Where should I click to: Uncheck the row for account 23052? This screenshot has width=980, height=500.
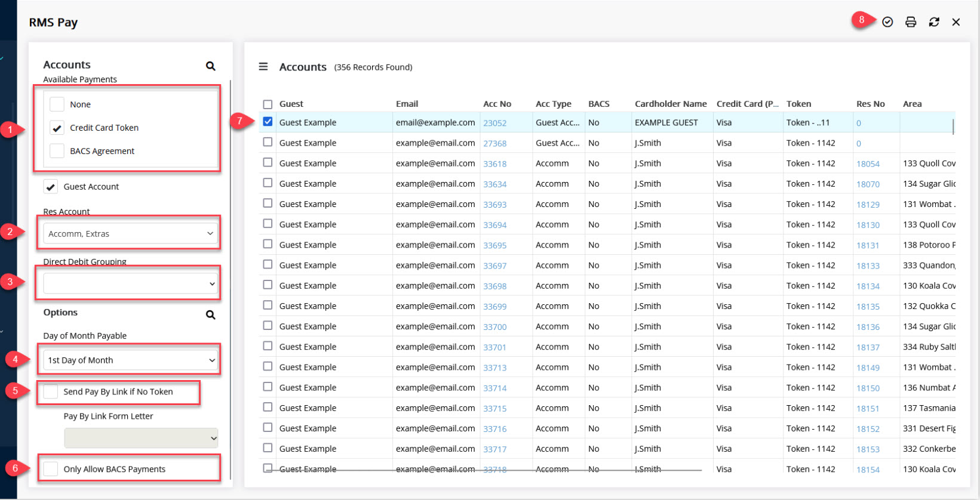click(268, 122)
